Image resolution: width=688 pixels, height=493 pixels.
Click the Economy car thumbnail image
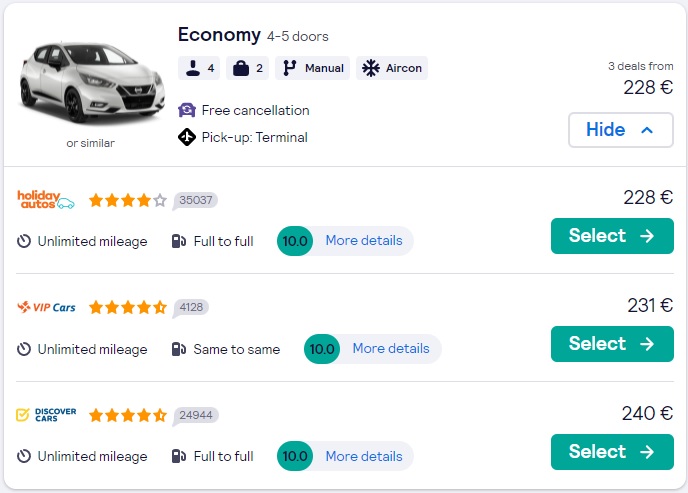90,83
